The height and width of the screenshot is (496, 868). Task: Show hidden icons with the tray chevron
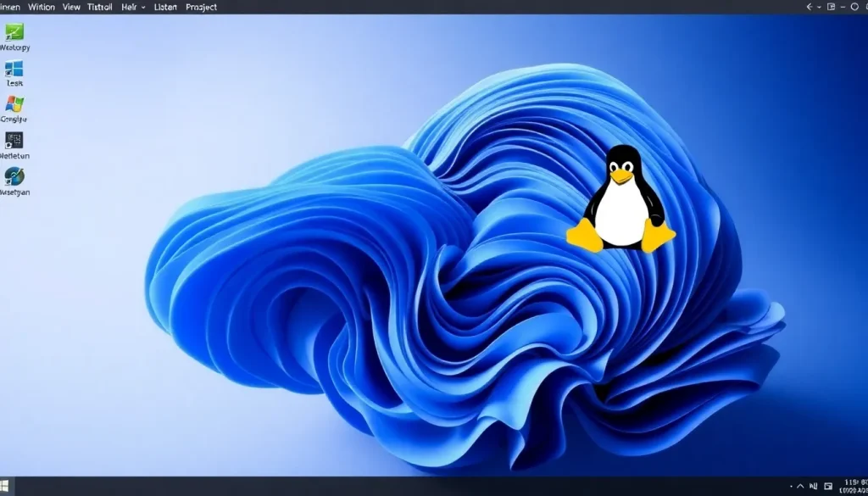(x=800, y=486)
